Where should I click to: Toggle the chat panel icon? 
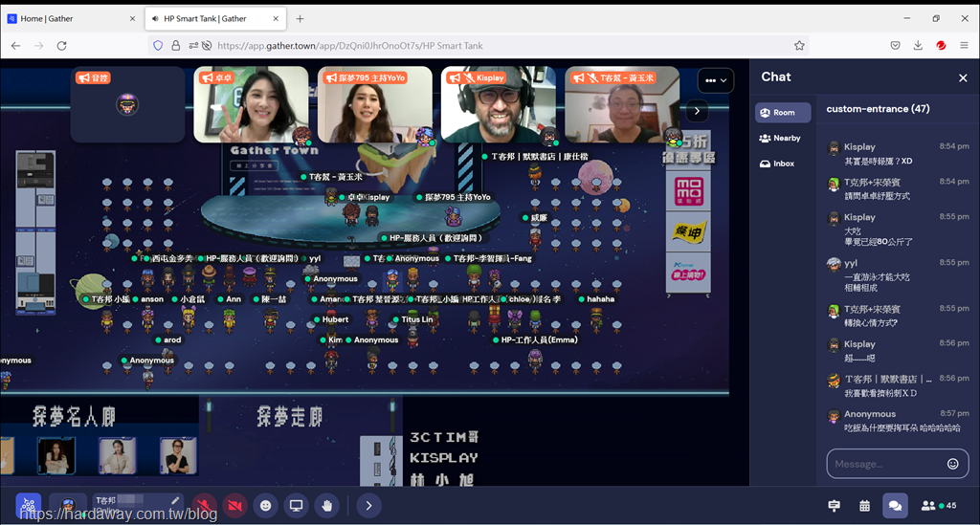pyautogui.click(x=895, y=506)
